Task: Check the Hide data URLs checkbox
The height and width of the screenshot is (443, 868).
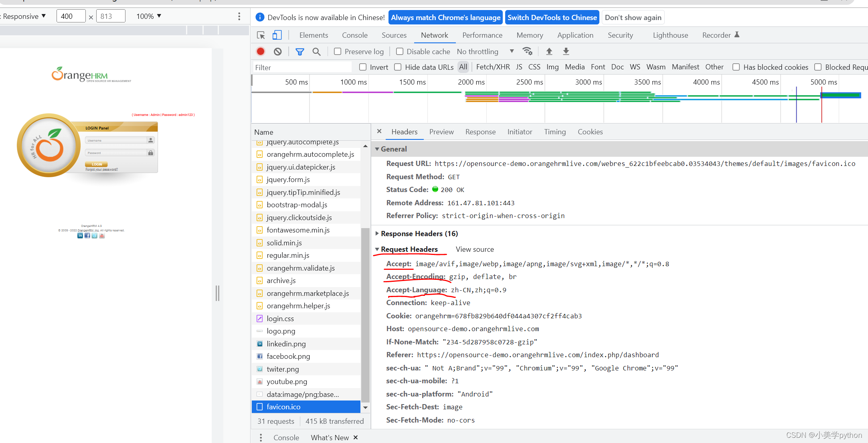Action: [x=398, y=67]
